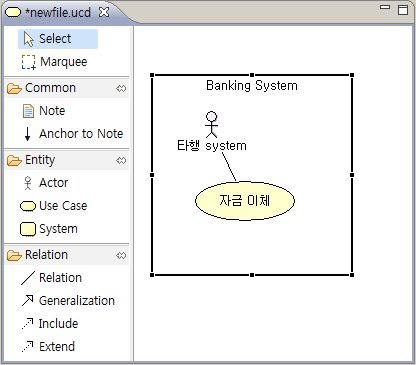
Task: Maximize the editor pane
Action: tap(403, 10)
